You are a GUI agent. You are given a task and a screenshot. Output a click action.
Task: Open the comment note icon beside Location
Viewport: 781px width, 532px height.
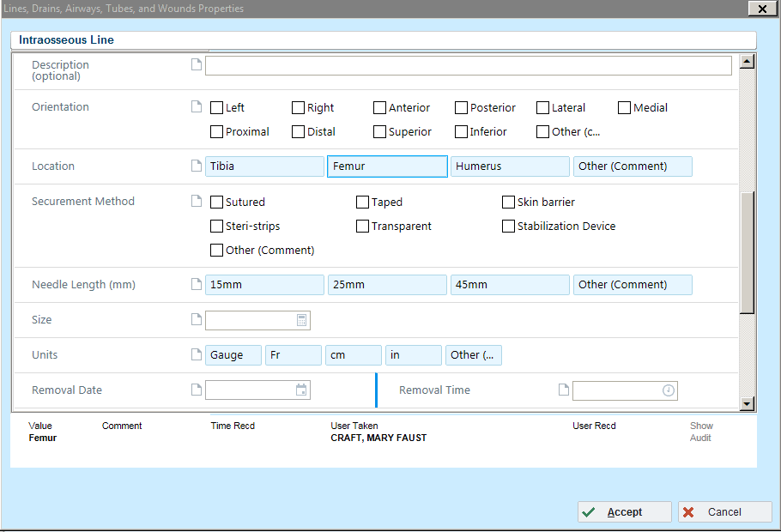(x=197, y=166)
